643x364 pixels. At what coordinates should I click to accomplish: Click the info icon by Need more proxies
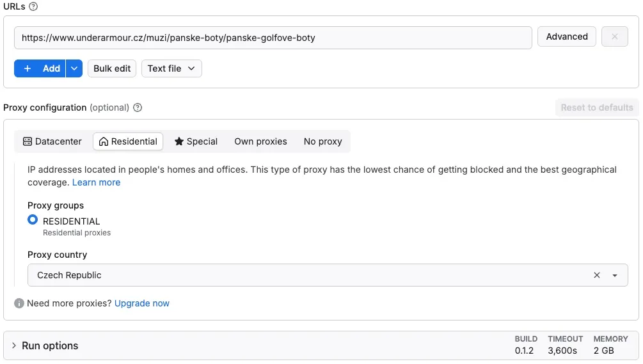[19, 303]
